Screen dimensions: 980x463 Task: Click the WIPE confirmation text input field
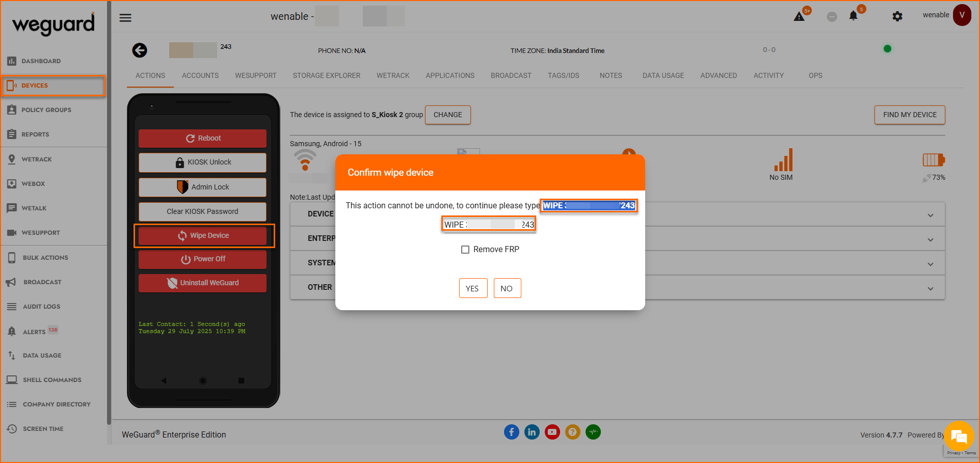click(x=489, y=225)
